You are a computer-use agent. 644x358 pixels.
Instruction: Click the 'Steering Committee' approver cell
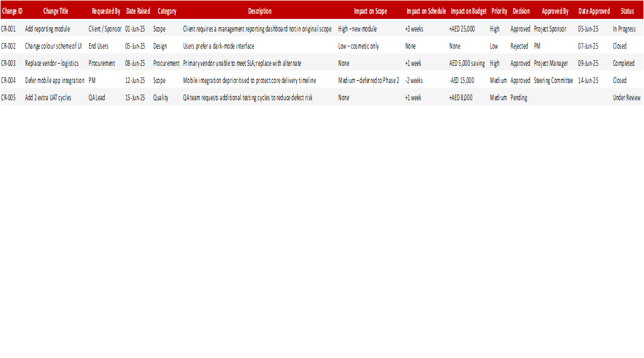(553, 81)
